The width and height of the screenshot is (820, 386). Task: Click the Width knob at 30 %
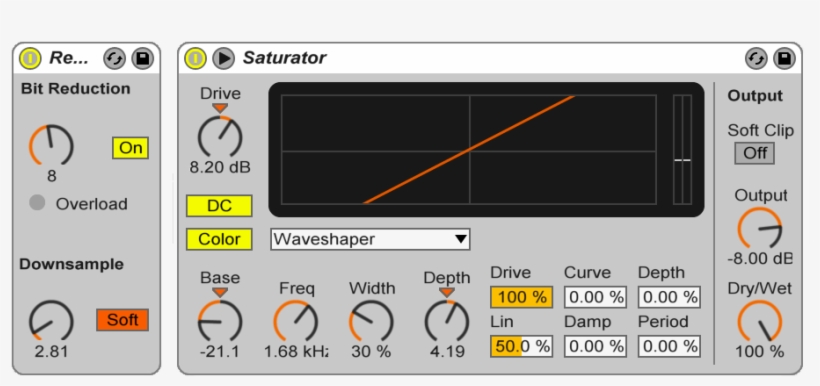(371, 321)
